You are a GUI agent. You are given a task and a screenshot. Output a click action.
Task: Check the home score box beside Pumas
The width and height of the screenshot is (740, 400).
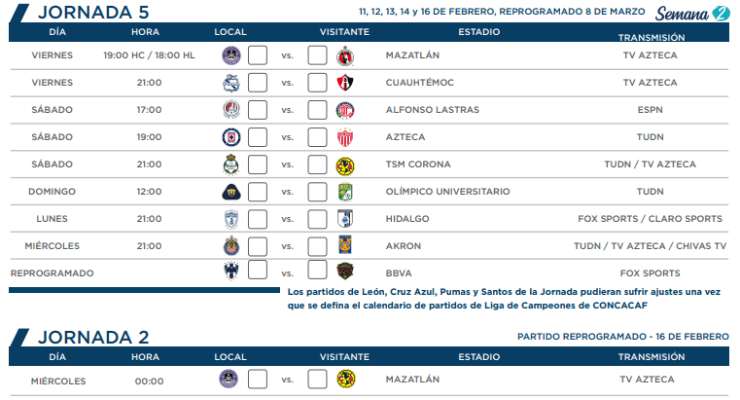point(257,191)
